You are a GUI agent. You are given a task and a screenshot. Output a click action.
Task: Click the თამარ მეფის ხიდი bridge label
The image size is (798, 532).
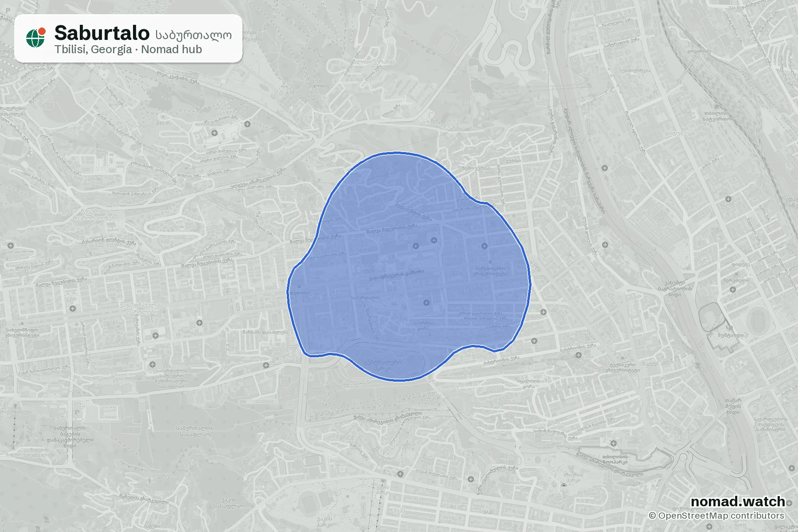733,406
